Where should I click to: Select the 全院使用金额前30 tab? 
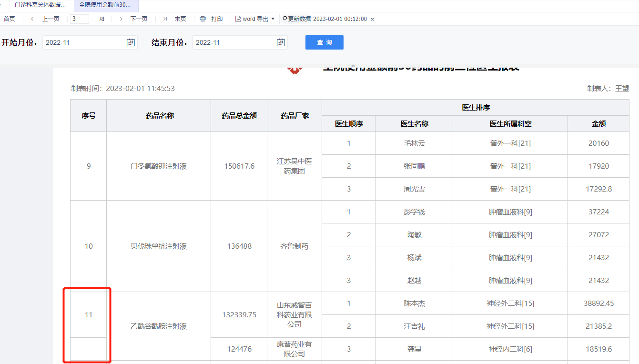(x=105, y=5)
